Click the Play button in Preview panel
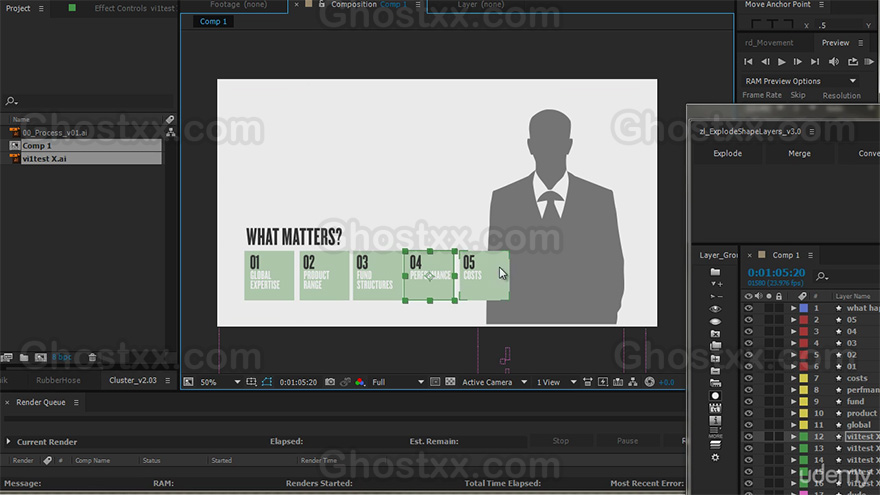The image size is (880, 495). click(781, 62)
